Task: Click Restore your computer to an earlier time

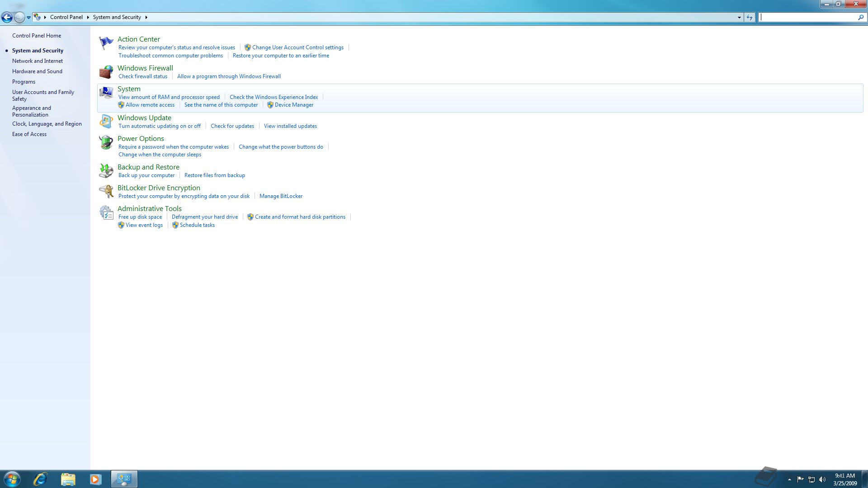Action: pos(281,56)
